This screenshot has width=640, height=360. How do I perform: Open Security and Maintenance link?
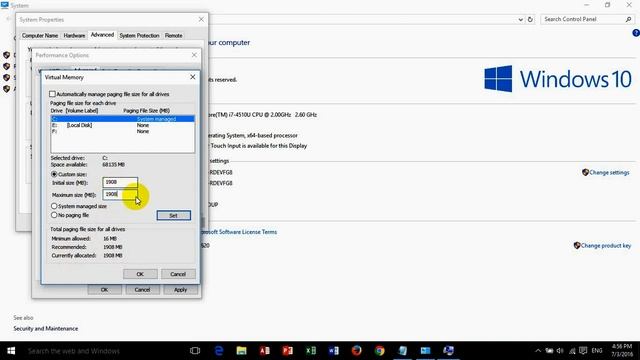tap(46, 329)
